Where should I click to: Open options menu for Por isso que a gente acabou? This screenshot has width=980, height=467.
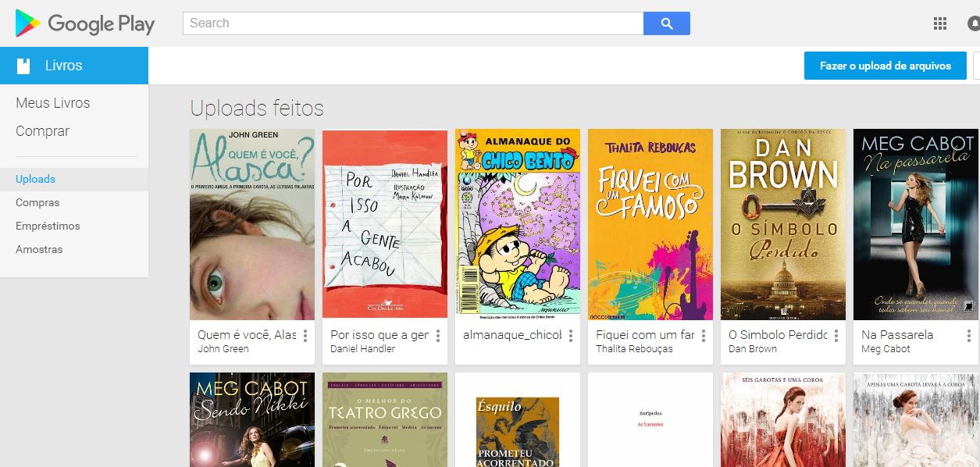point(438,336)
